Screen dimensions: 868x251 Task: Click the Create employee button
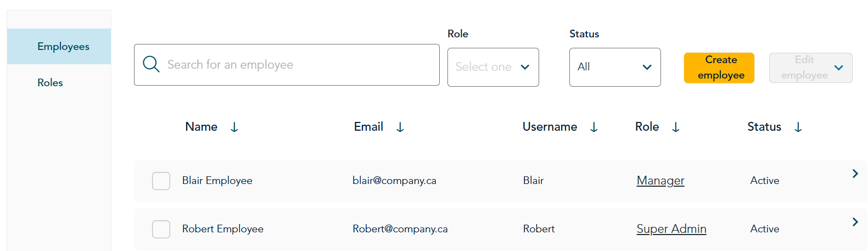click(x=719, y=68)
